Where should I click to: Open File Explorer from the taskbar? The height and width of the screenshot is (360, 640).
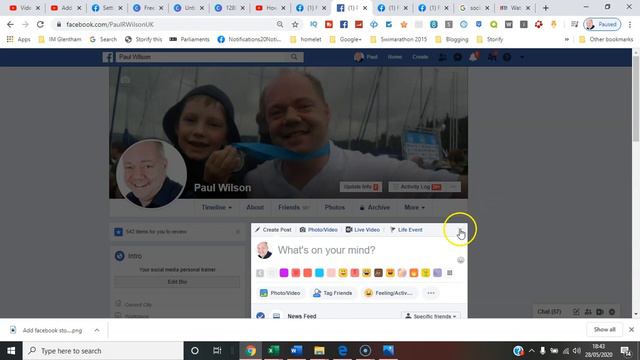319,351
